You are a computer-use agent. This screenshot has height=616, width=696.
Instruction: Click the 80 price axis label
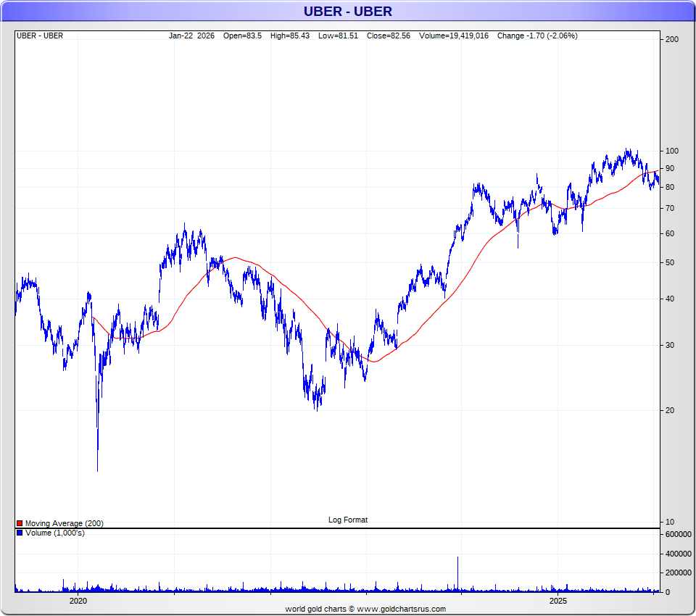[x=670, y=187]
